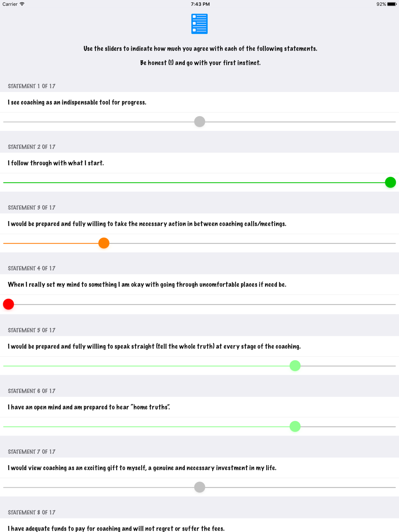The image size is (399, 532).
Task: Tap the statement about uncomfortable places
Action: point(147,285)
